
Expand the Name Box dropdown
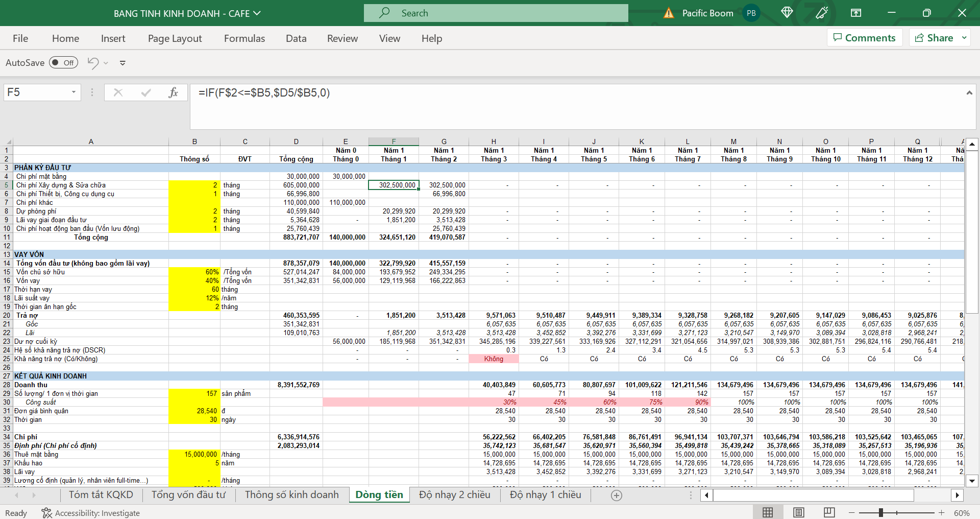click(x=73, y=92)
